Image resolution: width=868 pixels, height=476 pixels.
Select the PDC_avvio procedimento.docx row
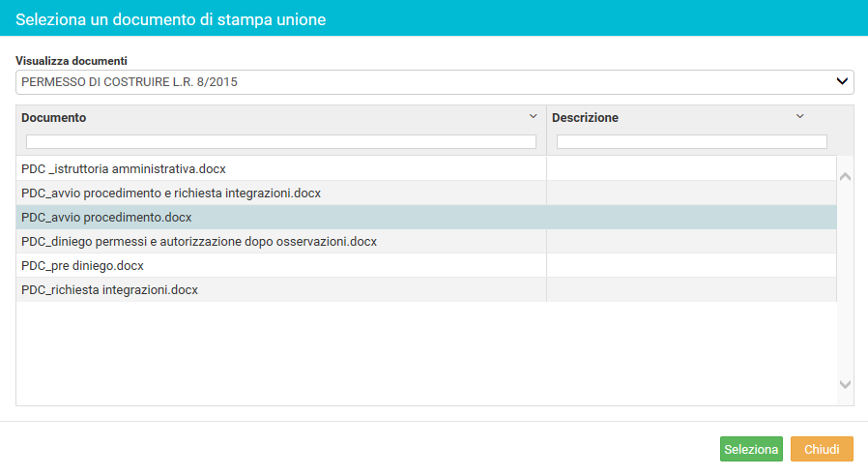[426, 218]
